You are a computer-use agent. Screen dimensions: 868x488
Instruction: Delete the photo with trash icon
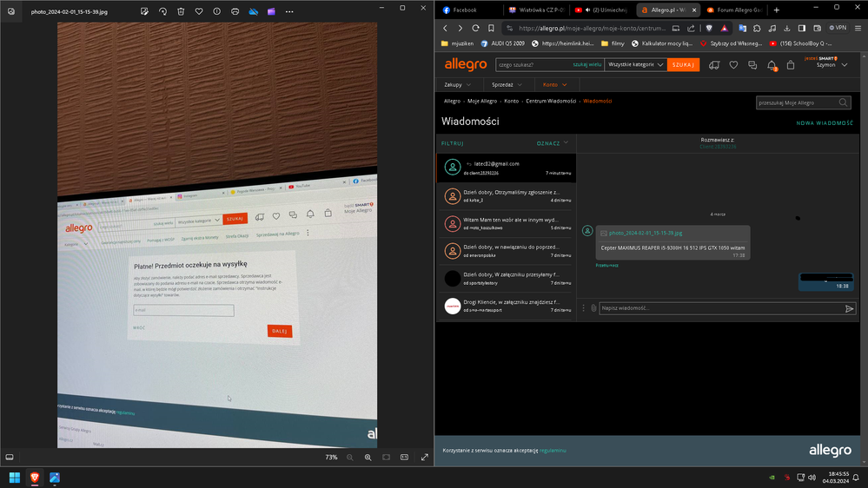181,11
